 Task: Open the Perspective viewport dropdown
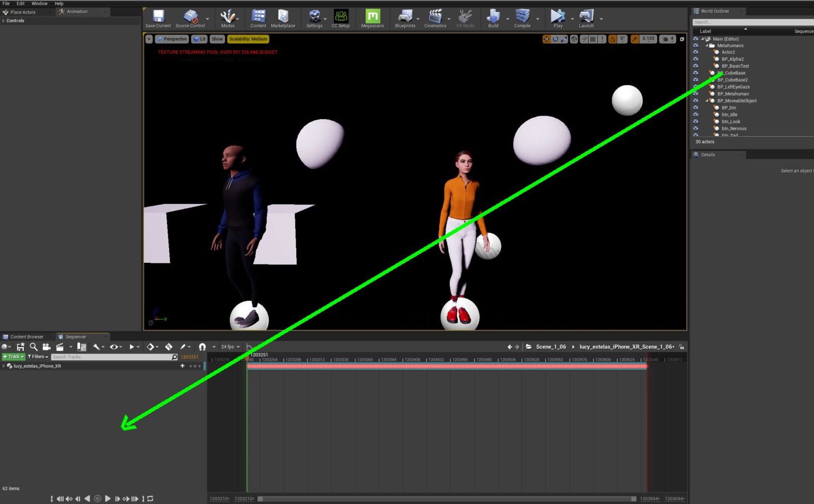tap(172, 39)
